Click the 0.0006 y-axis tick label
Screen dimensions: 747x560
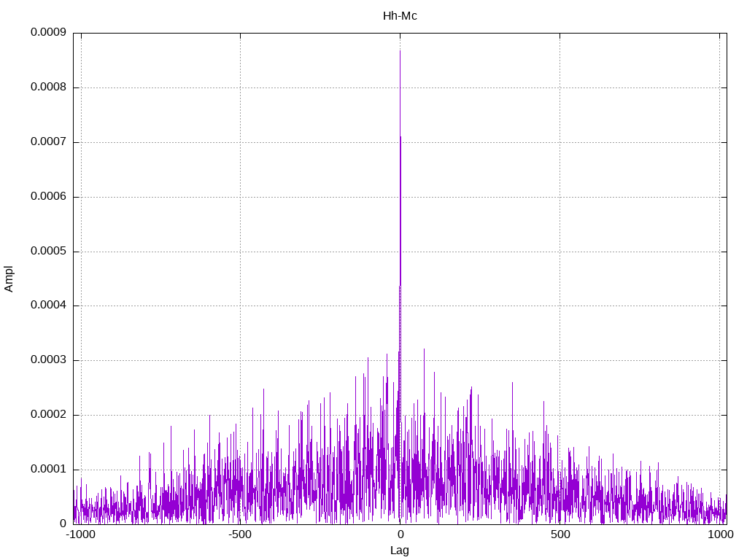click(x=48, y=197)
